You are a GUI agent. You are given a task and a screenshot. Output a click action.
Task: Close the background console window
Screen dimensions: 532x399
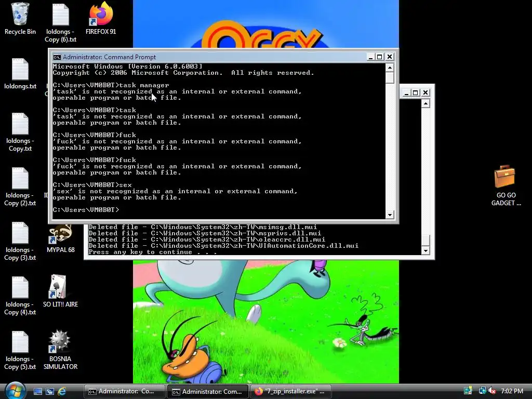(x=425, y=92)
